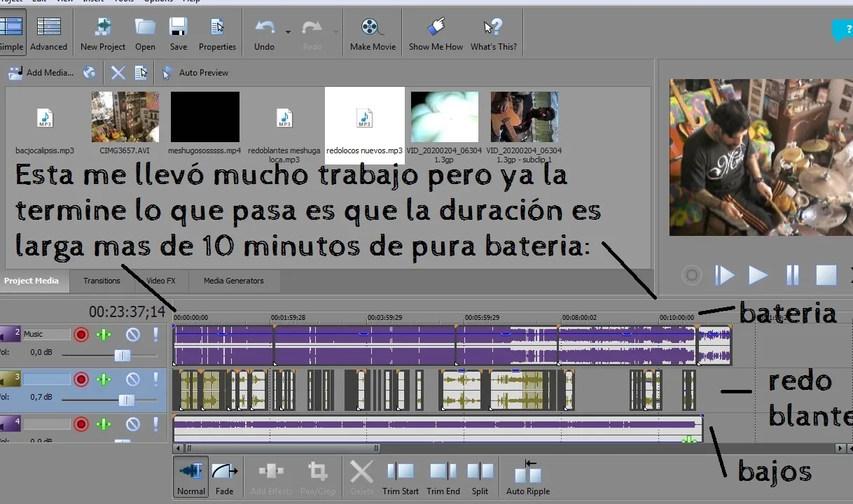Click the timeline horizontal scrollbar thumb
This screenshot has height=504, width=853.
pyautogui.click(x=282, y=449)
